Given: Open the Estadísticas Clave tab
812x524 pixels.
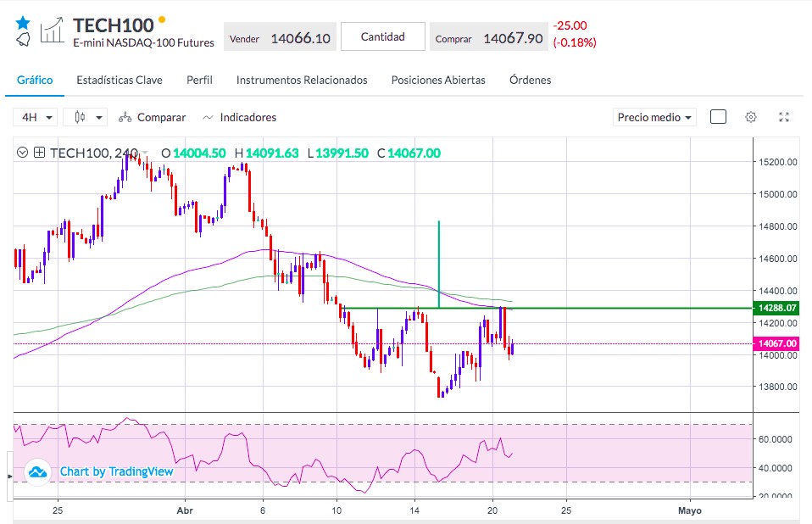Looking at the screenshot, I should click(120, 81).
